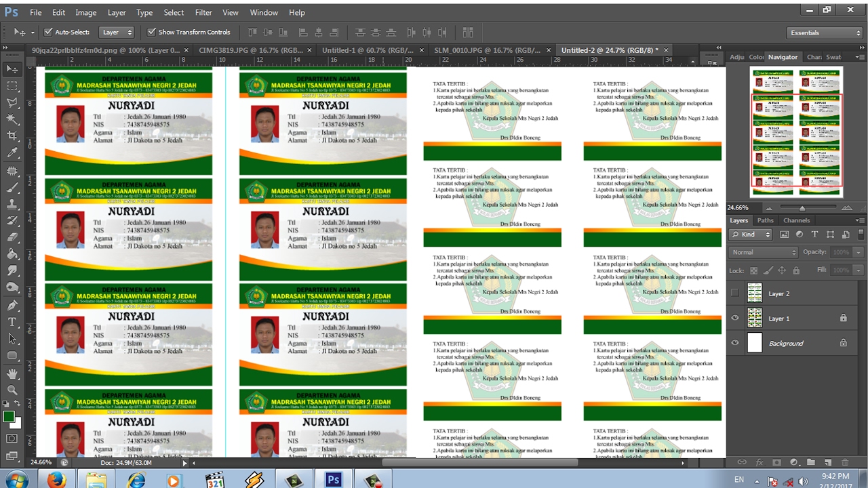Click the Create new group folder icon
The image size is (868, 488).
click(811, 462)
